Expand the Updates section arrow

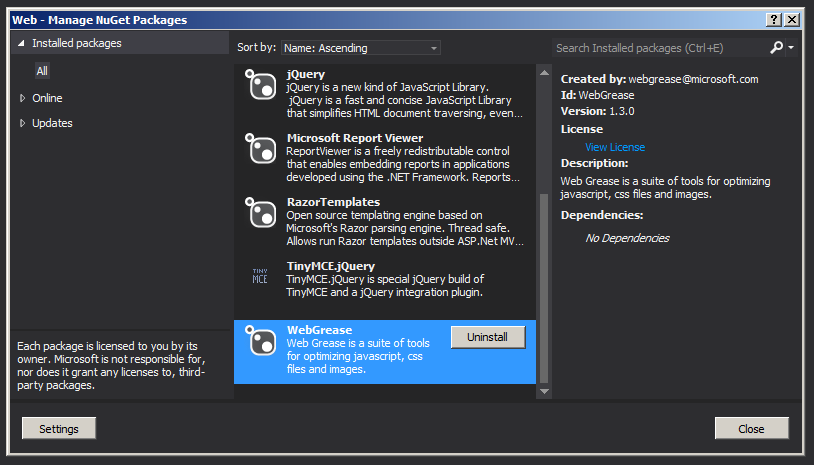[22, 123]
